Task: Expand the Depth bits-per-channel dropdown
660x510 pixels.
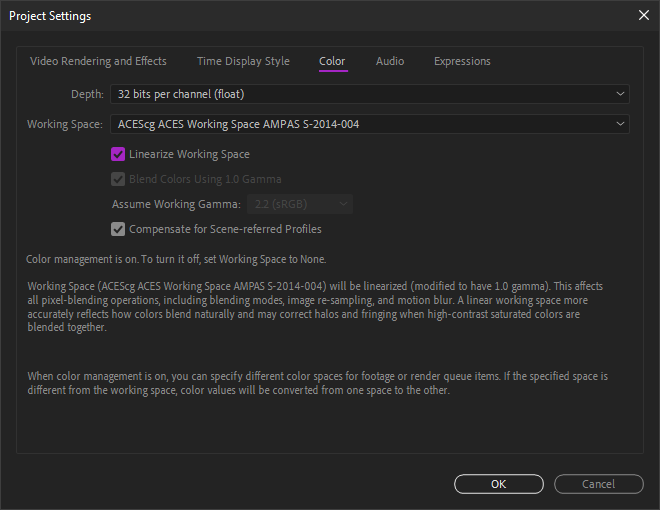Action: click(x=369, y=94)
